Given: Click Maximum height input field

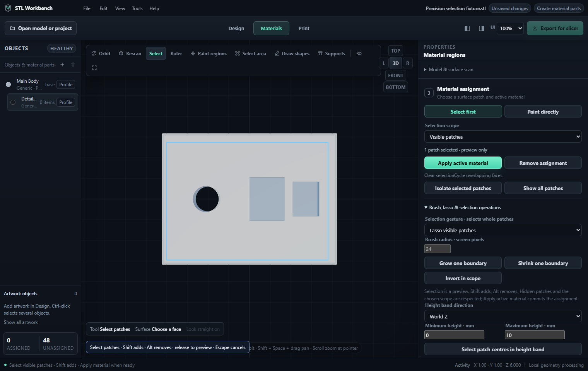Looking at the screenshot, I should click(535, 335).
